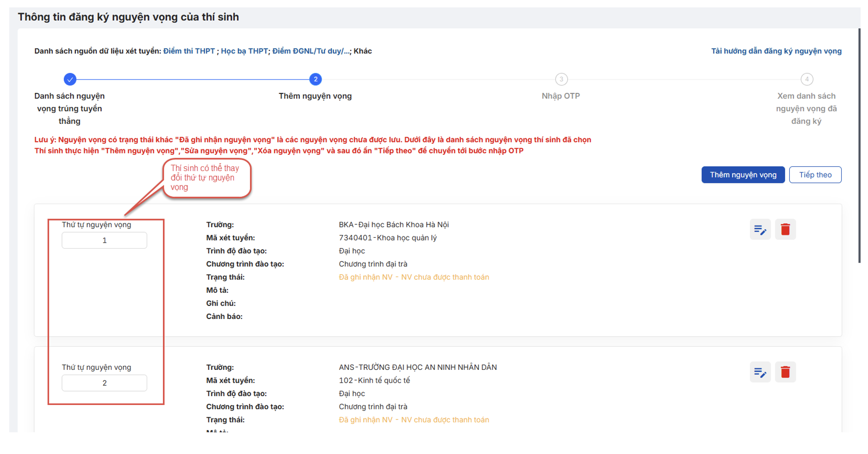Screen dimensions: 868x454
Task: Open the Học bạ THPT link
Action: (244, 51)
